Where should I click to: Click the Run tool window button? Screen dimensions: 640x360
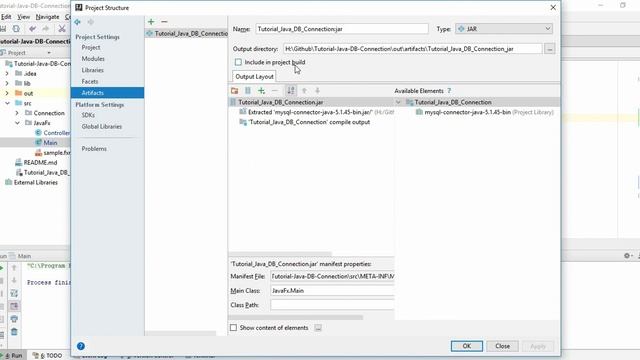point(13,356)
